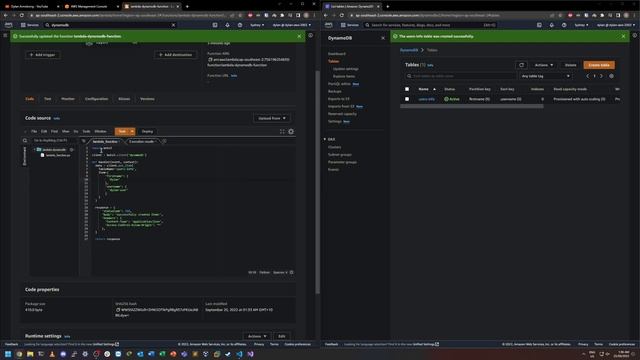The height and width of the screenshot is (360, 640).
Task: Open Services menu in DynamoDB console window
Action: pyautogui.click(x=350, y=25)
